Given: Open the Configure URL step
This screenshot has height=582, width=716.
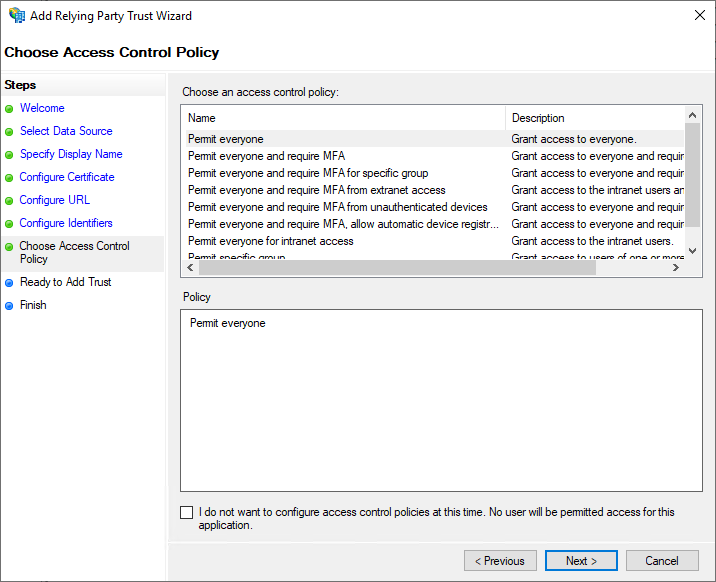Looking at the screenshot, I should 54,200.
